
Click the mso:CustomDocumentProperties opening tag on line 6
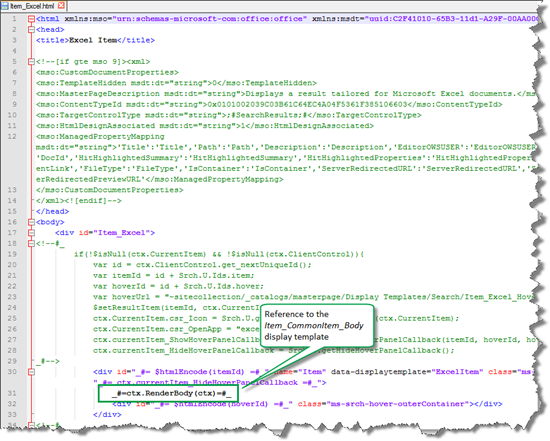coord(107,73)
